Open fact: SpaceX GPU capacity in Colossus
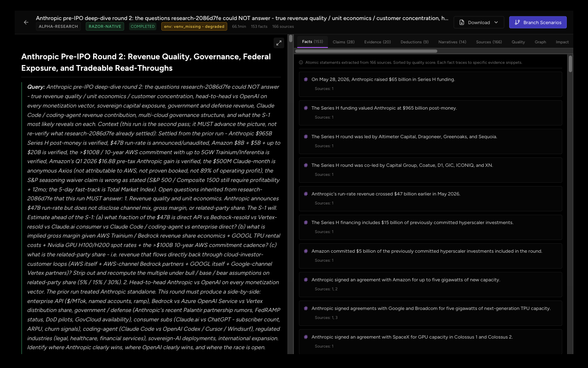This screenshot has height=368, width=588. coord(430,342)
